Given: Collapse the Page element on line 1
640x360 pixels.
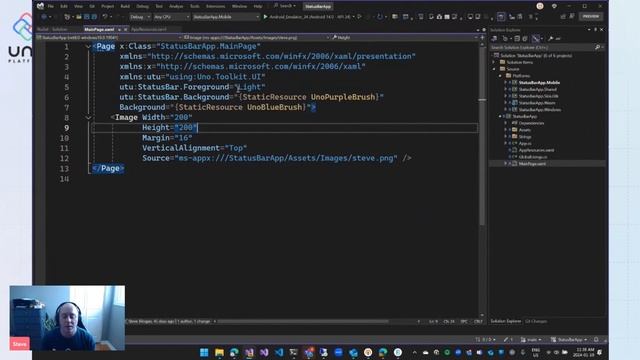Looking at the screenshot, I should tap(88, 47).
